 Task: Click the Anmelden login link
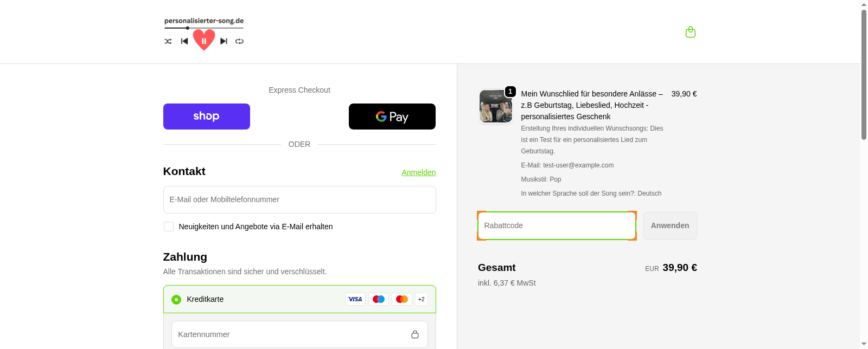[x=418, y=172]
